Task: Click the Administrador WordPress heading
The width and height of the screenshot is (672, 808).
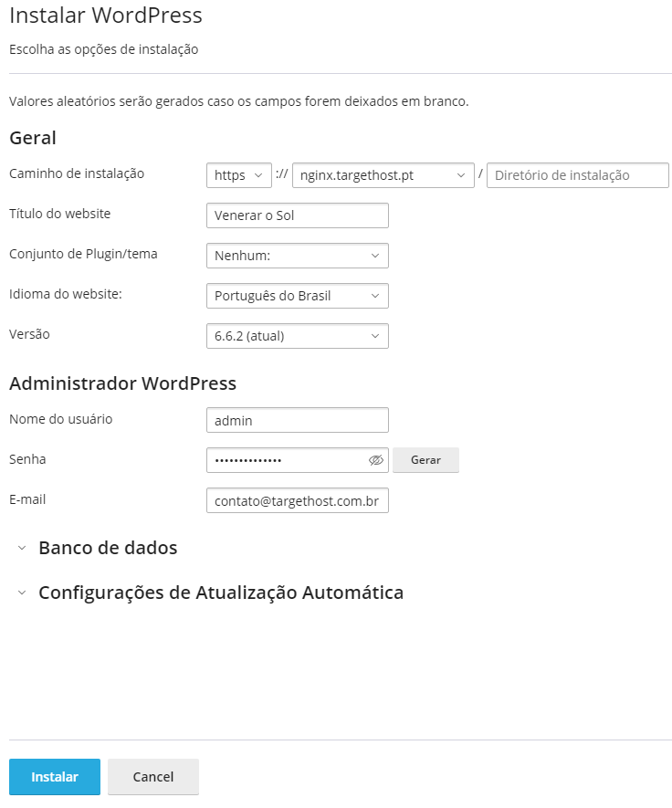Action: (x=122, y=383)
